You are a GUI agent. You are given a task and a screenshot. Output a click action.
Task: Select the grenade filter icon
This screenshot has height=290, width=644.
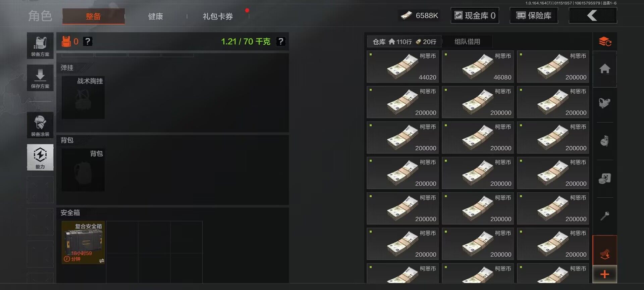pos(605,141)
